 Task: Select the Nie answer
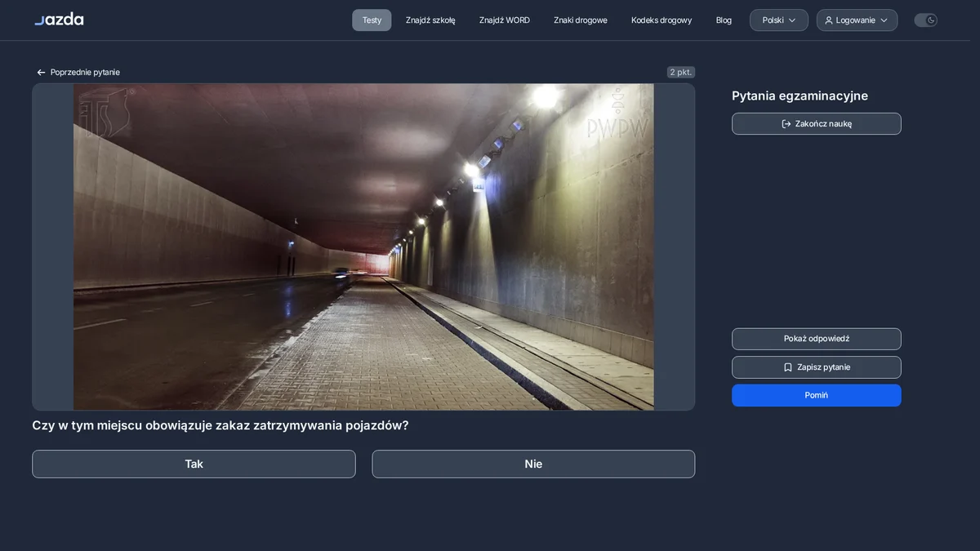point(533,464)
